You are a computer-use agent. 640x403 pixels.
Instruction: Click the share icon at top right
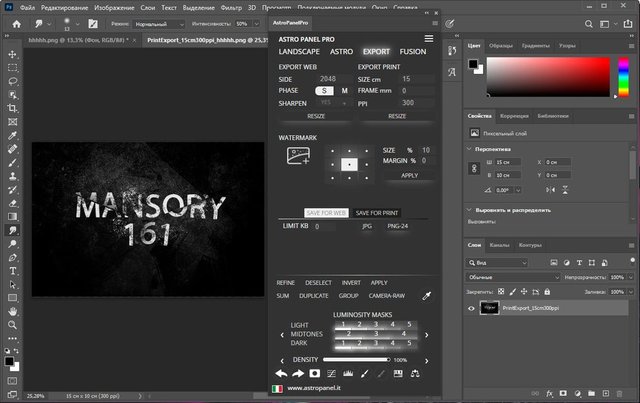(x=628, y=24)
